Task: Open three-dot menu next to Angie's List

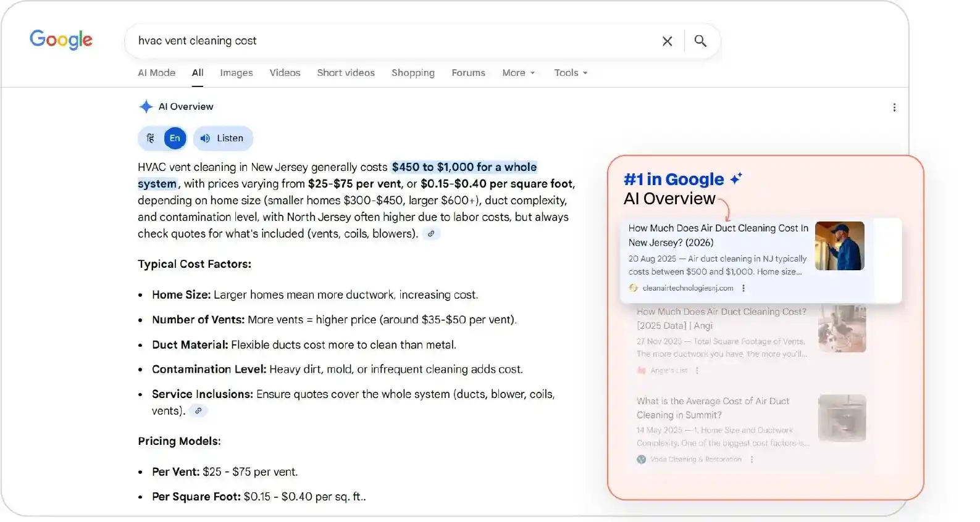Action: point(697,371)
